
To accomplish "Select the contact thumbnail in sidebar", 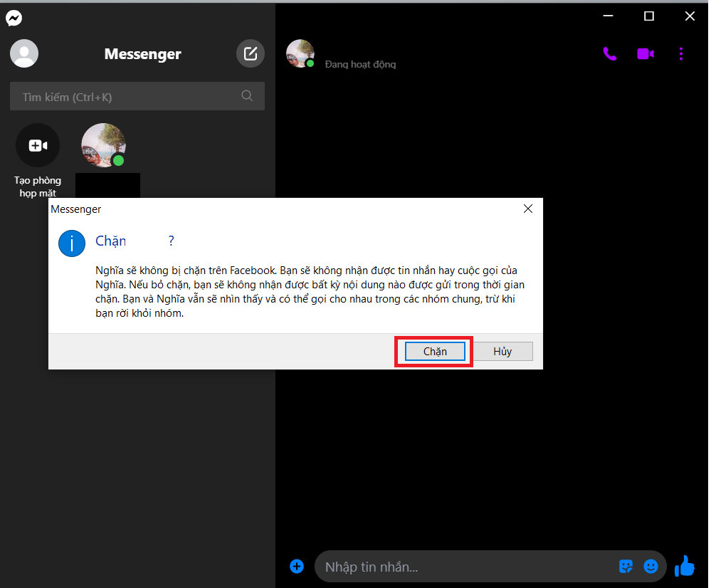I will tap(103, 145).
